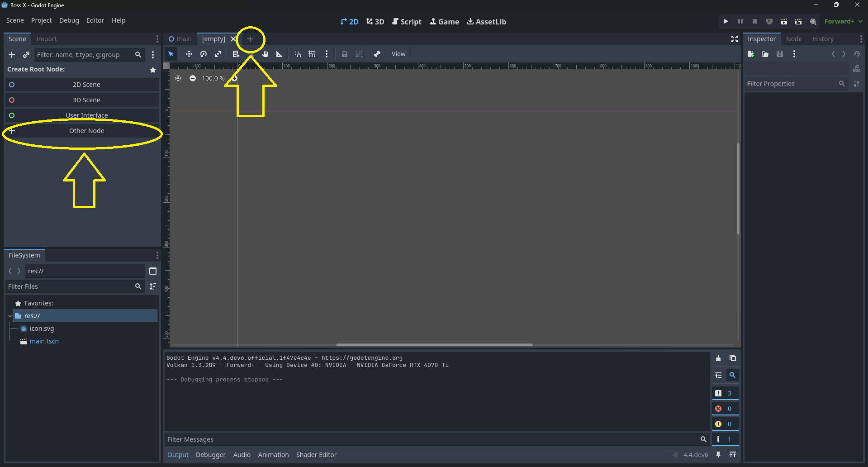868x467 pixels.
Task: Create a User Interface root node
Action: coord(82,115)
